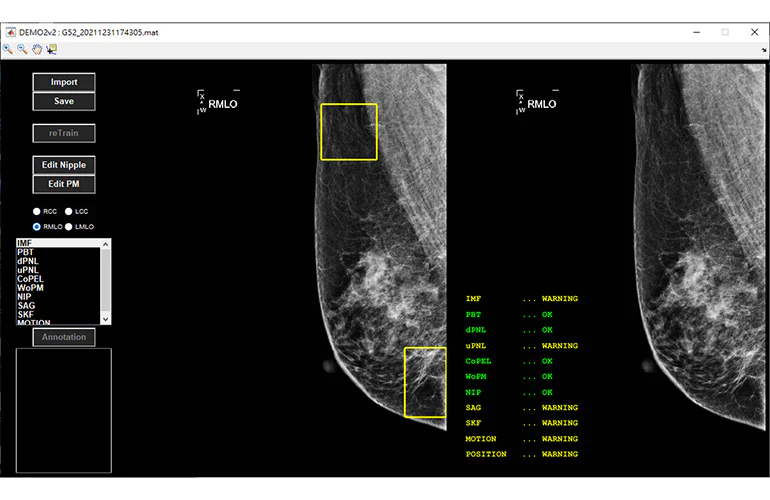
Task: Select CoPEL in the criteria list
Action: (x=58, y=278)
